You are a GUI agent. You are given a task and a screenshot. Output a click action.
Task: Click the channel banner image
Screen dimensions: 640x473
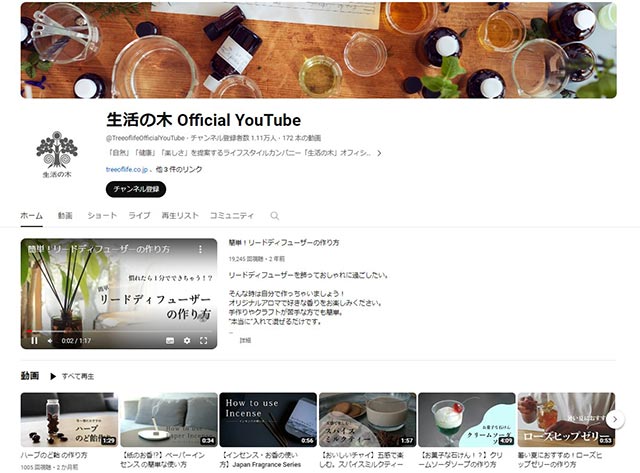[318, 50]
